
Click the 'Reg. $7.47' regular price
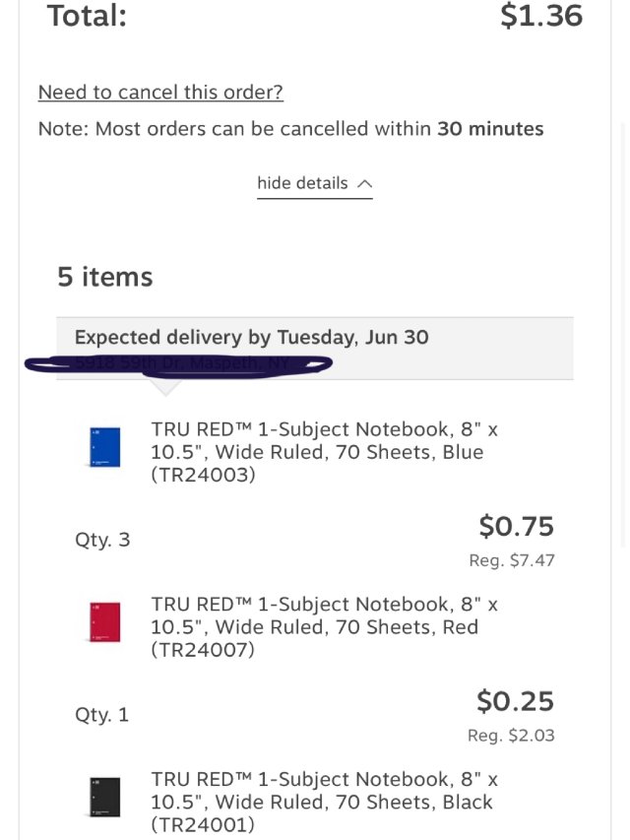coord(511,560)
